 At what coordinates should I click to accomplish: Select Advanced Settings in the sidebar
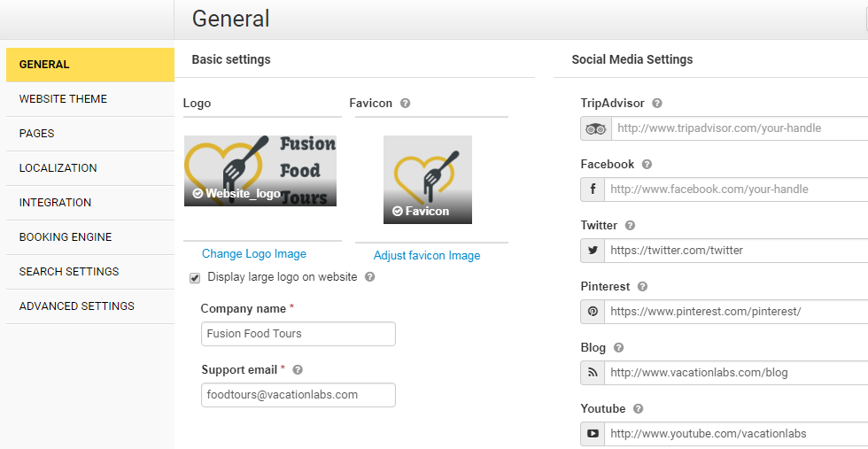[x=76, y=306]
